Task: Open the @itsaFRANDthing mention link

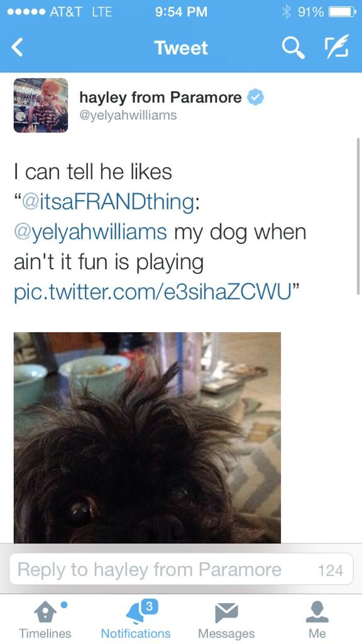Action: [x=107, y=203]
